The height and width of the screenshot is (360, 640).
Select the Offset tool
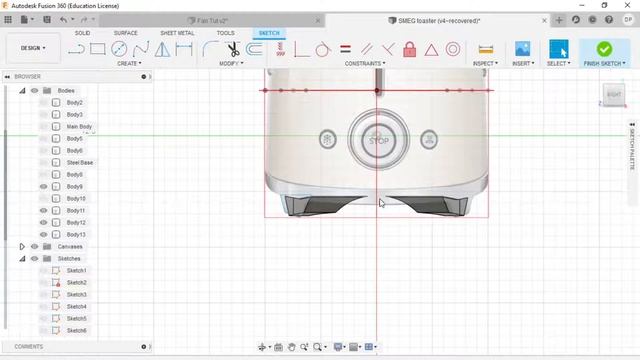click(x=254, y=49)
